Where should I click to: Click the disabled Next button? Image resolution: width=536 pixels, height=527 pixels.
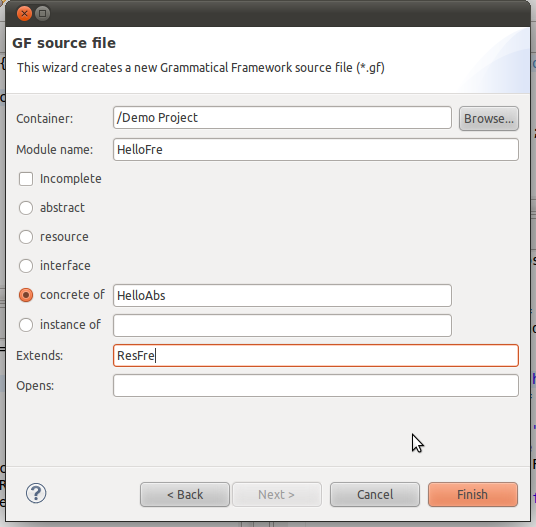277,495
